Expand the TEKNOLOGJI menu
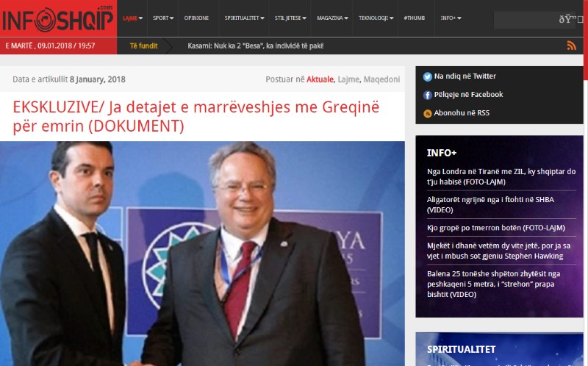The width and height of the screenshot is (588, 366). point(376,18)
